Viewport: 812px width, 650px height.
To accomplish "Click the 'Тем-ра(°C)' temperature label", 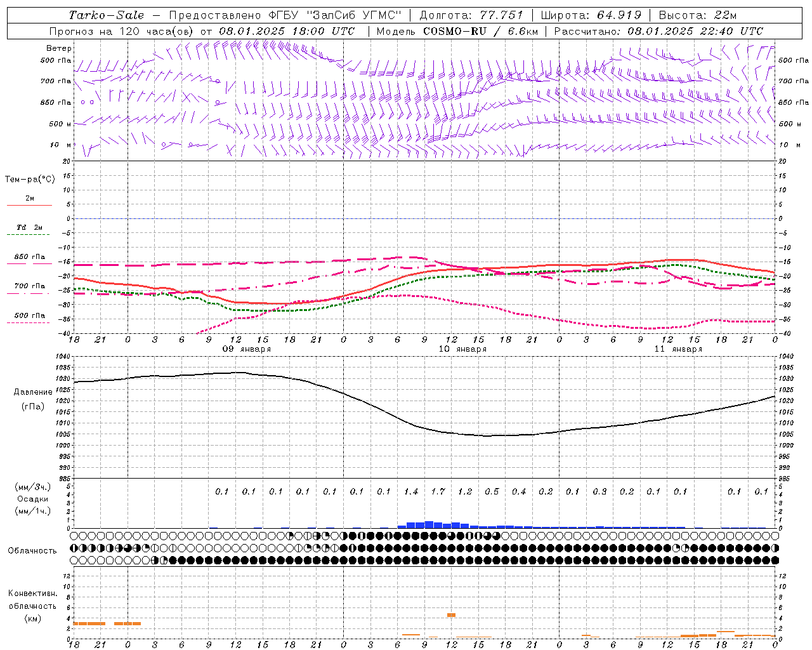I will (30, 180).
